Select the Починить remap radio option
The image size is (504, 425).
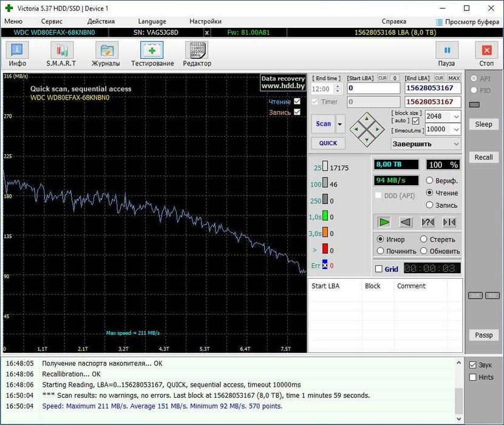coord(381,251)
